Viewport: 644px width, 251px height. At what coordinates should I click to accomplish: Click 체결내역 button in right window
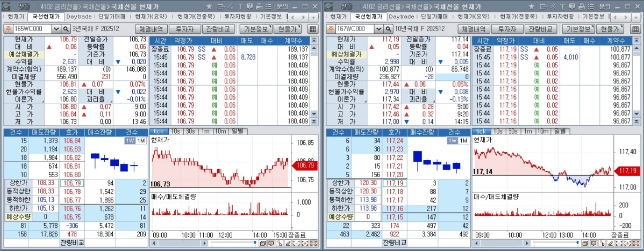click(474, 29)
